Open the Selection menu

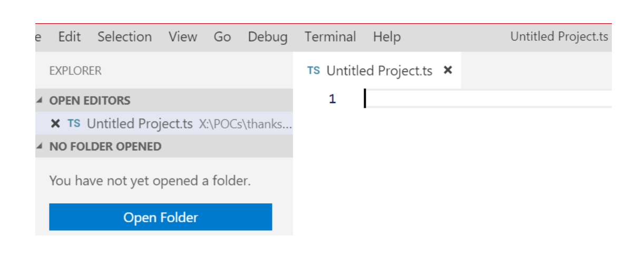click(x=124, y=37)
